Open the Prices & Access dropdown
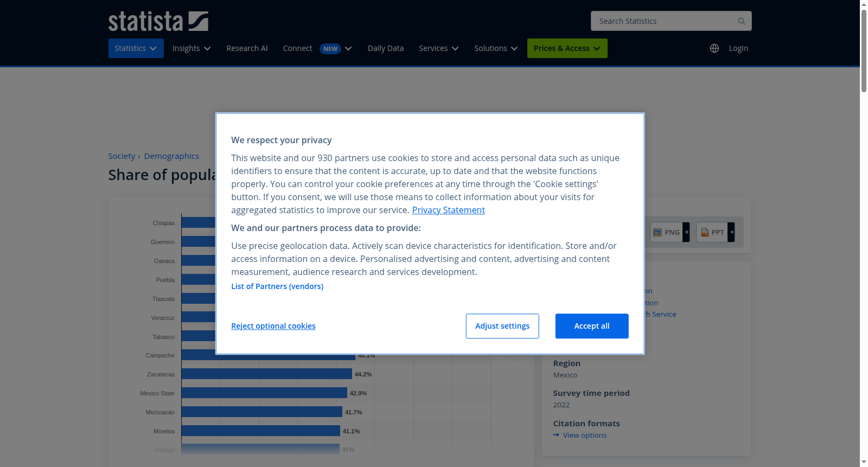Image resolution: width=868 pixels, height=467 pixels. coord(567,48)
